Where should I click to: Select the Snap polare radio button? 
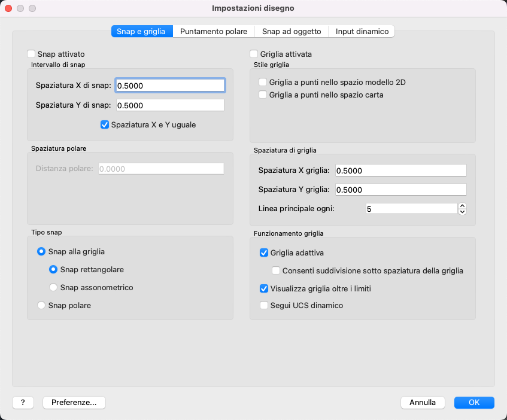[41, 305]
